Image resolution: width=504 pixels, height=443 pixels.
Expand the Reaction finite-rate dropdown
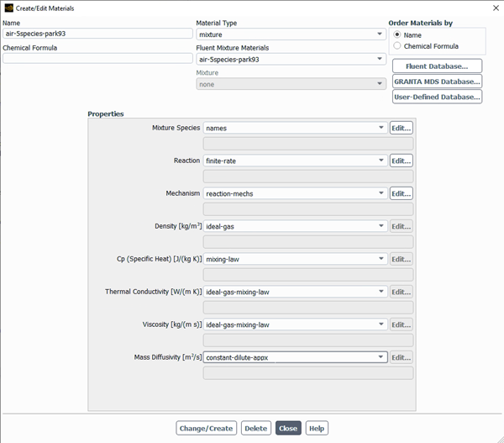(x=295, y=161)
